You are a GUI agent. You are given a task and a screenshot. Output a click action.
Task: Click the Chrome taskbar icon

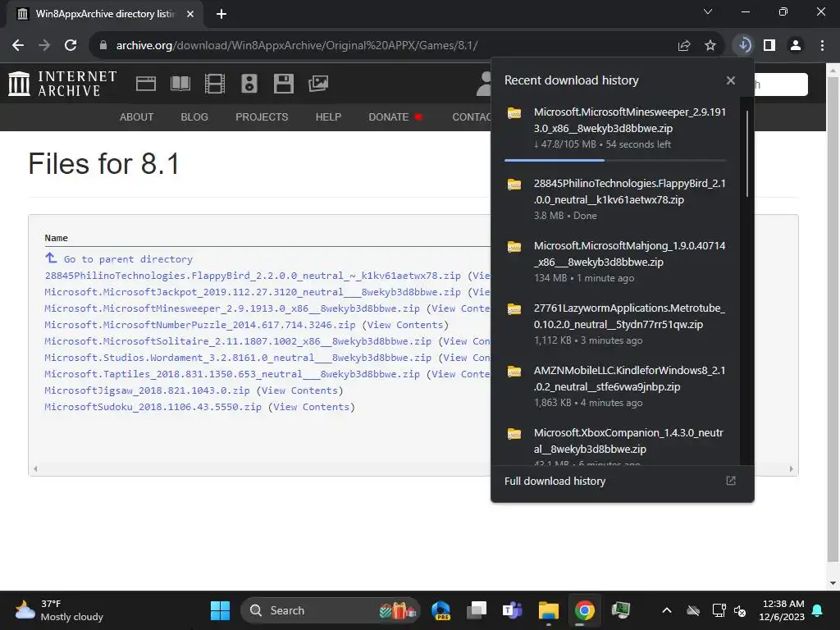[x=584, y=610]
